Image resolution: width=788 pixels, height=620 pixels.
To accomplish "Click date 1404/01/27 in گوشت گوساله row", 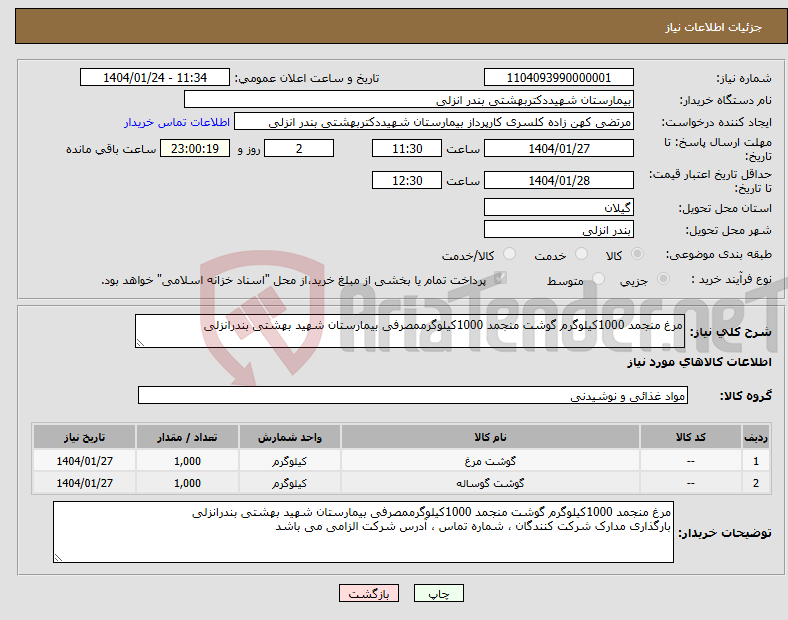I will 84,483.
